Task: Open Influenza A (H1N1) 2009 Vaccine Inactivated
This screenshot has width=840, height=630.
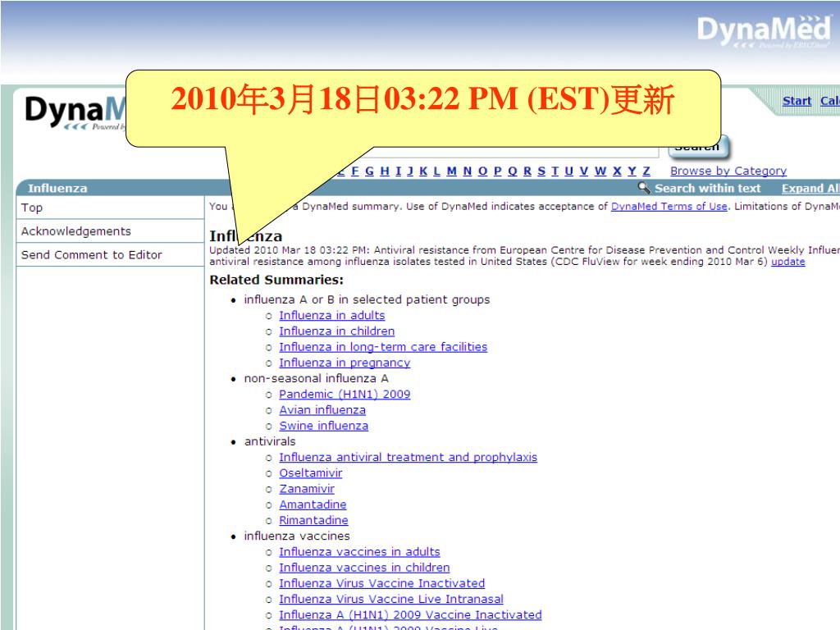Action: [x=410, y=615]
